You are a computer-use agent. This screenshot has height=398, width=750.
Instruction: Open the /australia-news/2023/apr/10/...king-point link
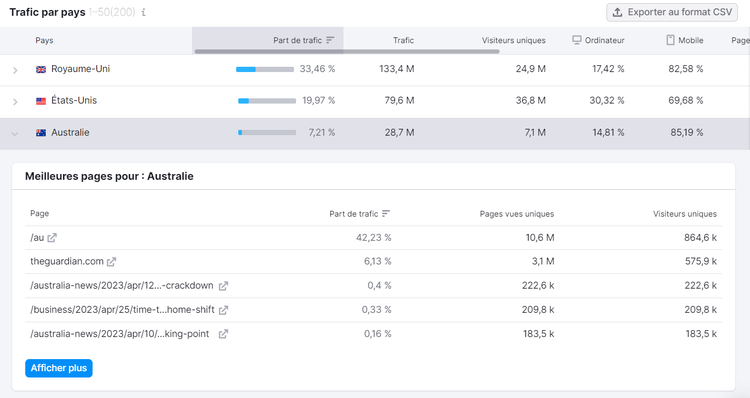120,333
